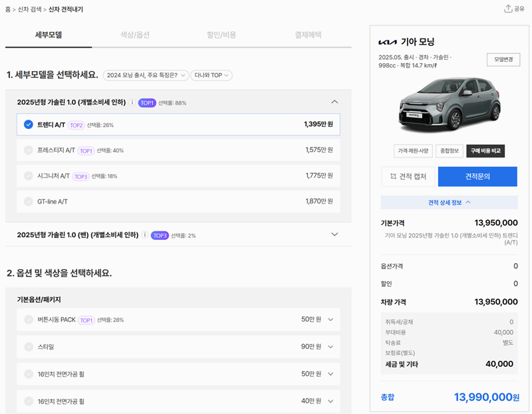Check the 버튼시동 PACK option
The height and width of the screenshot is (414, 532).
pyautogui.click(x=29, y=320)
